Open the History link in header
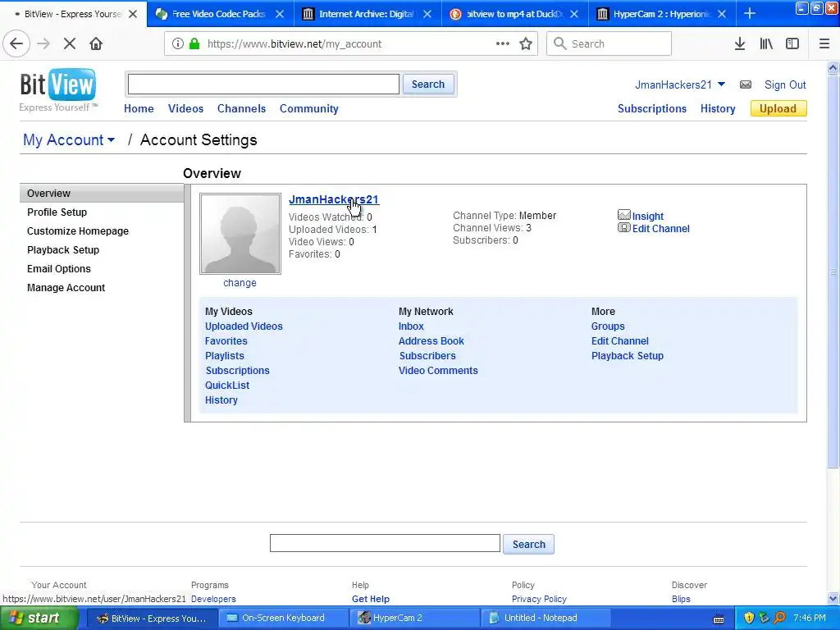The width and height of the screenshot is (840, 630). [x=718, y=109]
